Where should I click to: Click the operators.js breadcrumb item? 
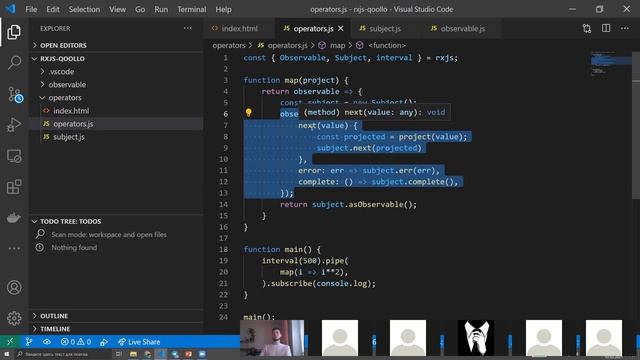283,45
